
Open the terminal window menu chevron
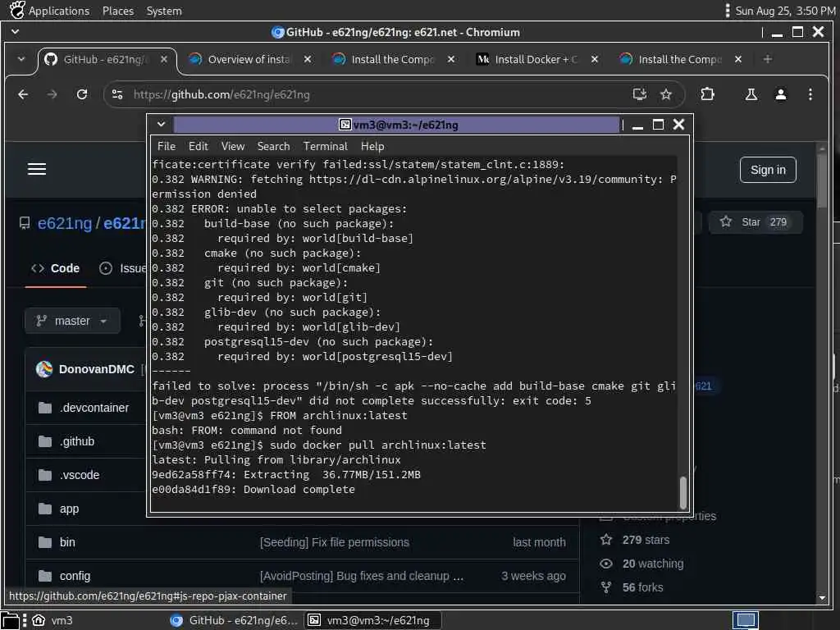[161, 125]
